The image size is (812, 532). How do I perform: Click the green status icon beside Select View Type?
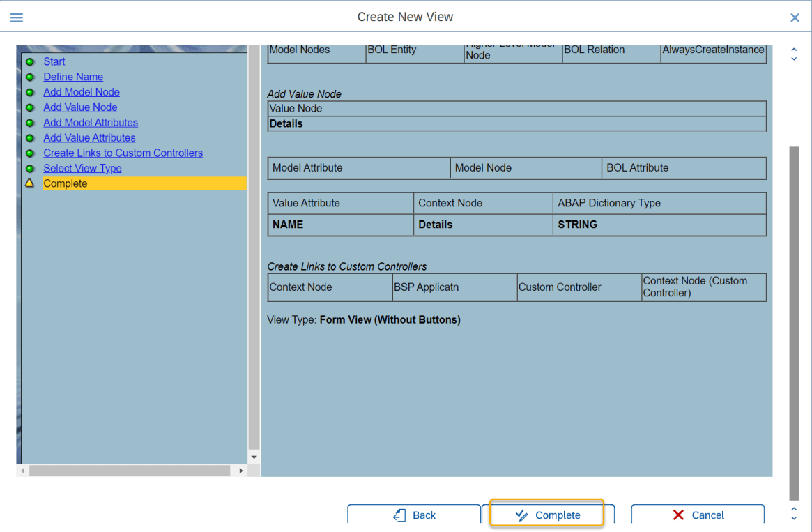pyautogui.click(x=30, y=168)
